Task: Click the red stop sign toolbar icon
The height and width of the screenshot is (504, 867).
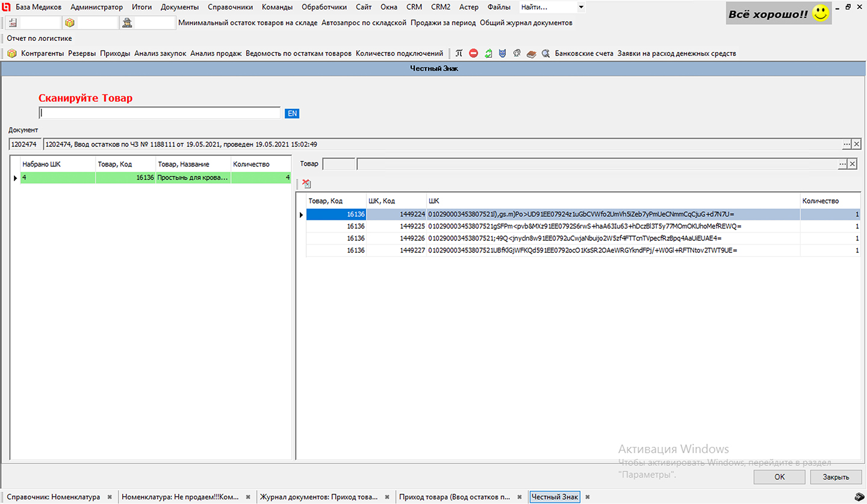Action: pos(473,54)
